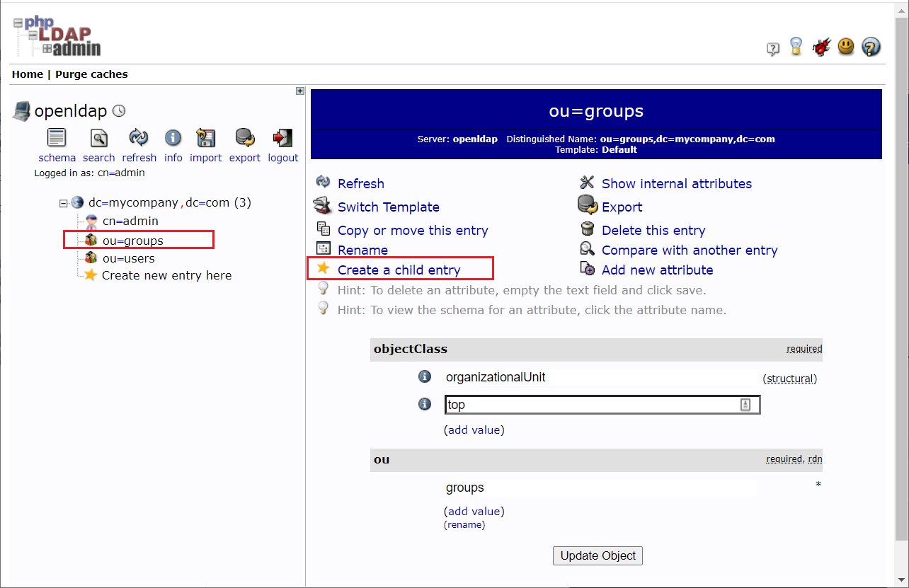This screenshot has width=909, height=588.
Task: Go to Home in the top menu
Action: (x=27, y=74)
